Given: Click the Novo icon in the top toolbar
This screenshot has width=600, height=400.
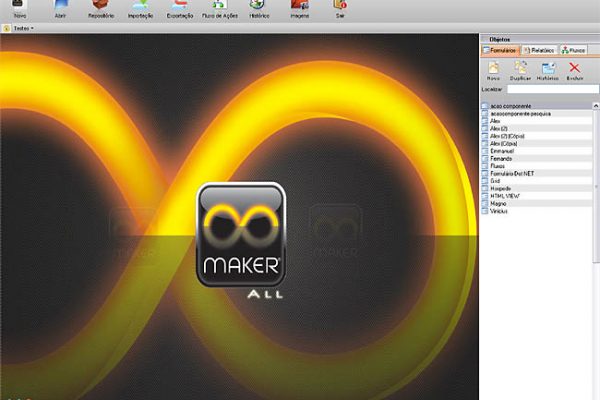Looking at the screenshot, I should (20, 9).
